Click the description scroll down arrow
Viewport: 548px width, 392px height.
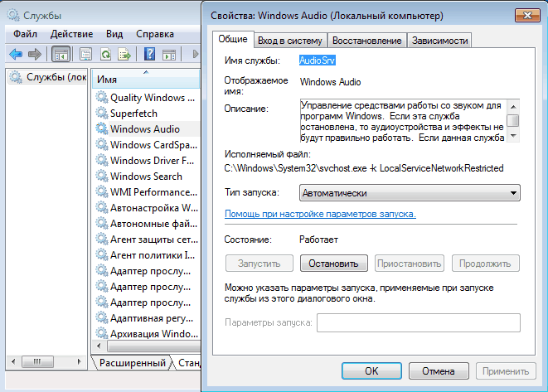pyautogui.click(x=513, y=136)
